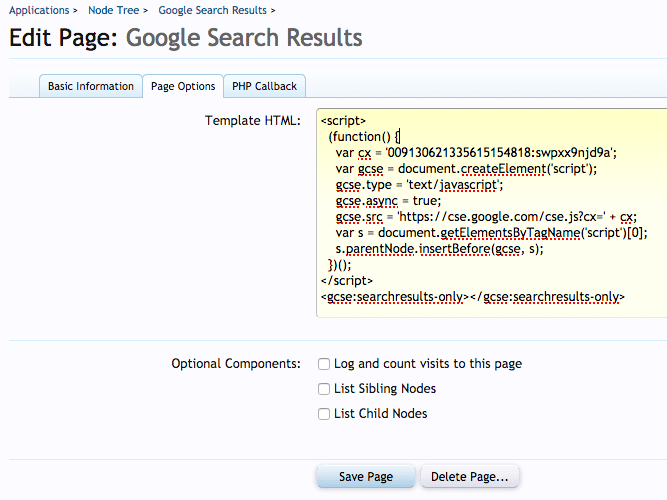Open Google Search Results breadcrumb link
This screenshot has width=667, height=500.
[212, 10]
